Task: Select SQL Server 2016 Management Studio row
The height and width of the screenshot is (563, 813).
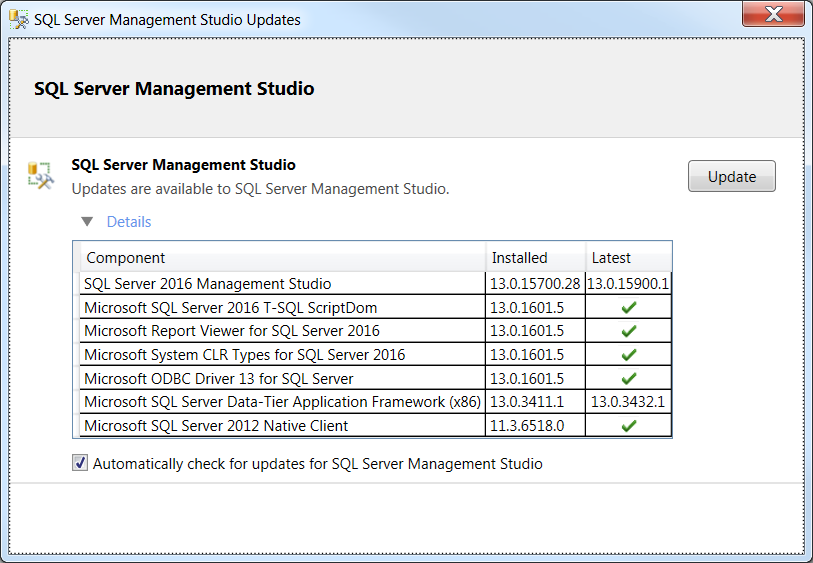Action: tap(208, 284)
